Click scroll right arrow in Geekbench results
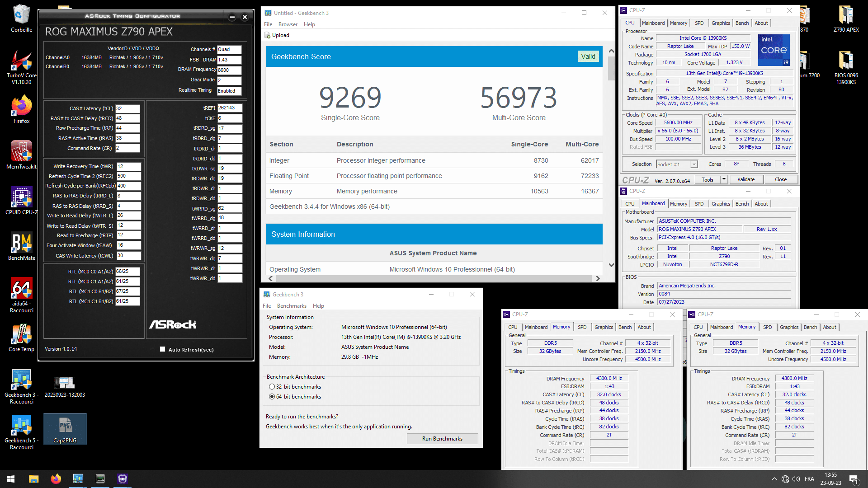 point(598,279)
